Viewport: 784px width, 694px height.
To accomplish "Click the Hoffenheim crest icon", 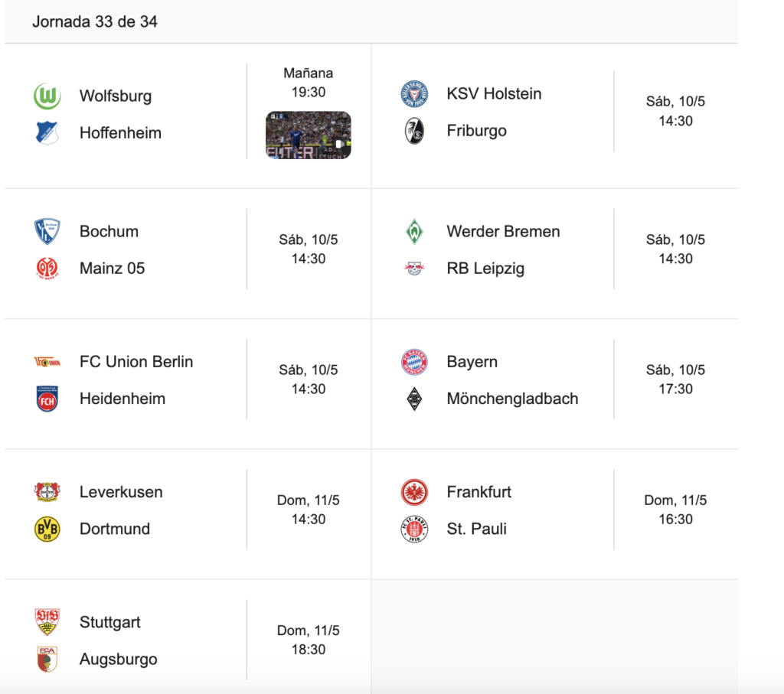I will pyautogui.click(x=47, y=133).
